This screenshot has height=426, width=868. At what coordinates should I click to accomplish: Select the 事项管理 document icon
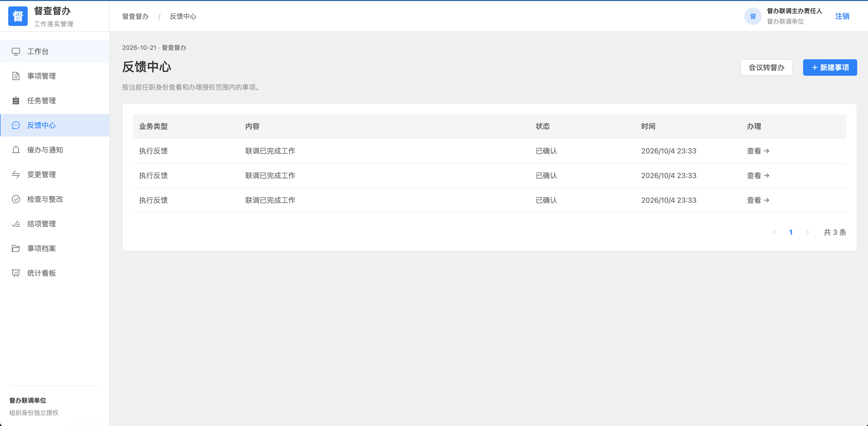point(16,76)
